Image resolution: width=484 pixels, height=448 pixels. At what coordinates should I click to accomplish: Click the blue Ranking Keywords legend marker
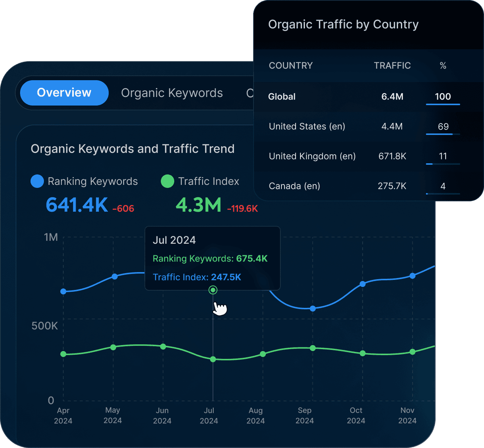(x=37, y=181)
